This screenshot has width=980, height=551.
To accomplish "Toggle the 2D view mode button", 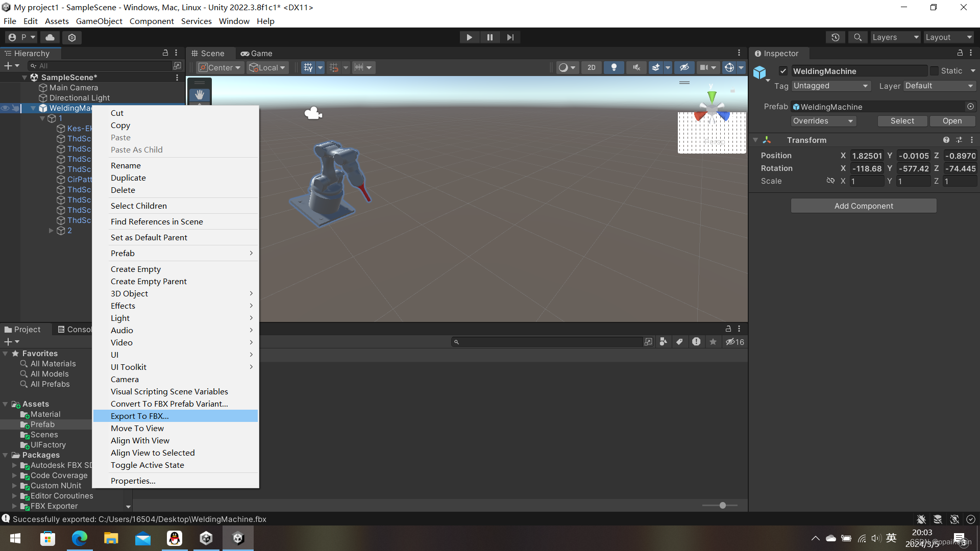I will click(592, 67).
